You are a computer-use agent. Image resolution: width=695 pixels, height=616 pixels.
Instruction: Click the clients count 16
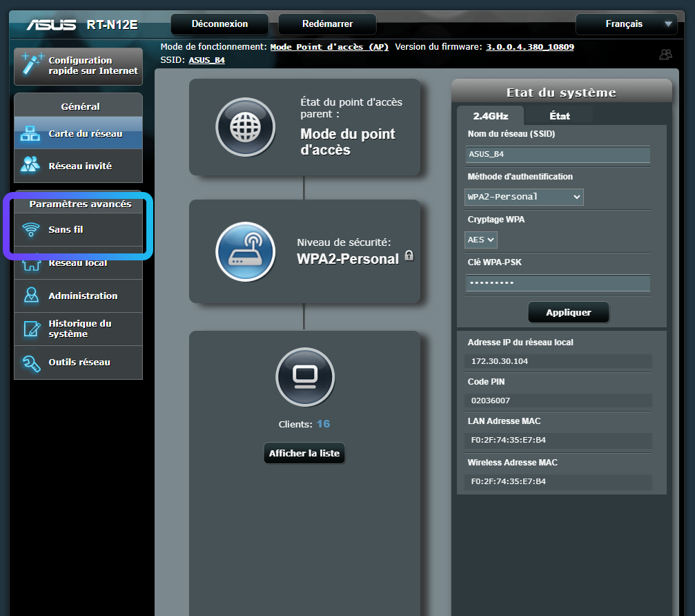[323, 424]
